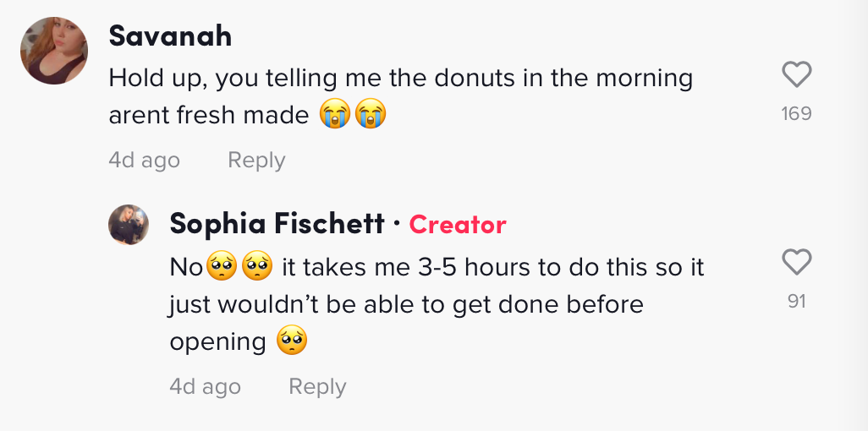Image resolution: width=868 pixels, height=431 pixels.
Task: Click the Sophia Fischett username
Action: [x=277, y=224]
